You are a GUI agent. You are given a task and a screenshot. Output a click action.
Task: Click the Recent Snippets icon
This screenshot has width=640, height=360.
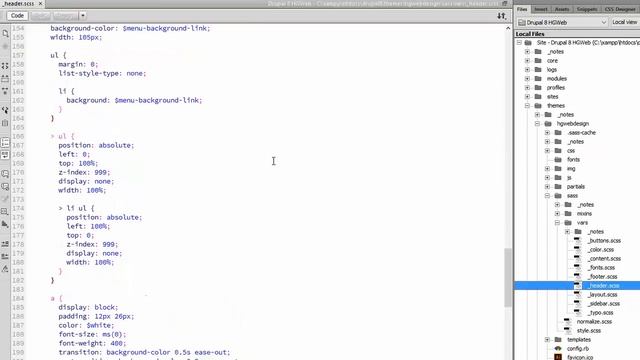pyautogui.click(x=5, y=212)
